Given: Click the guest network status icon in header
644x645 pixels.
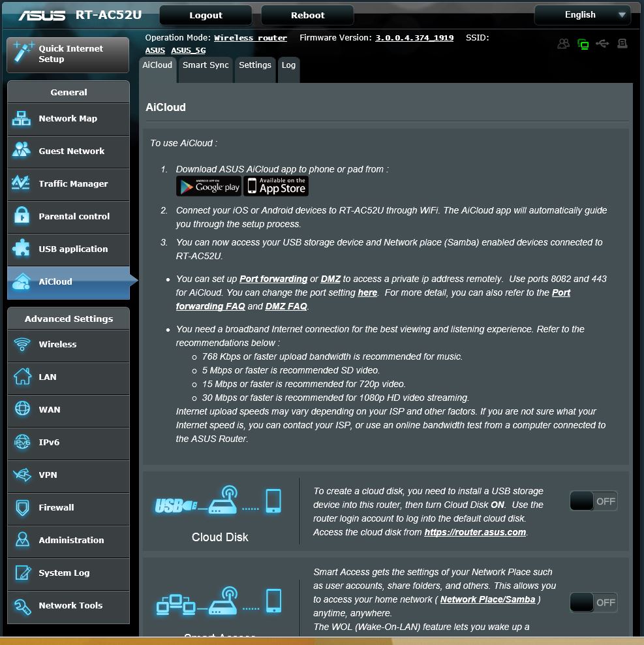Looking at the screenshot, I should tap(563, 44).
